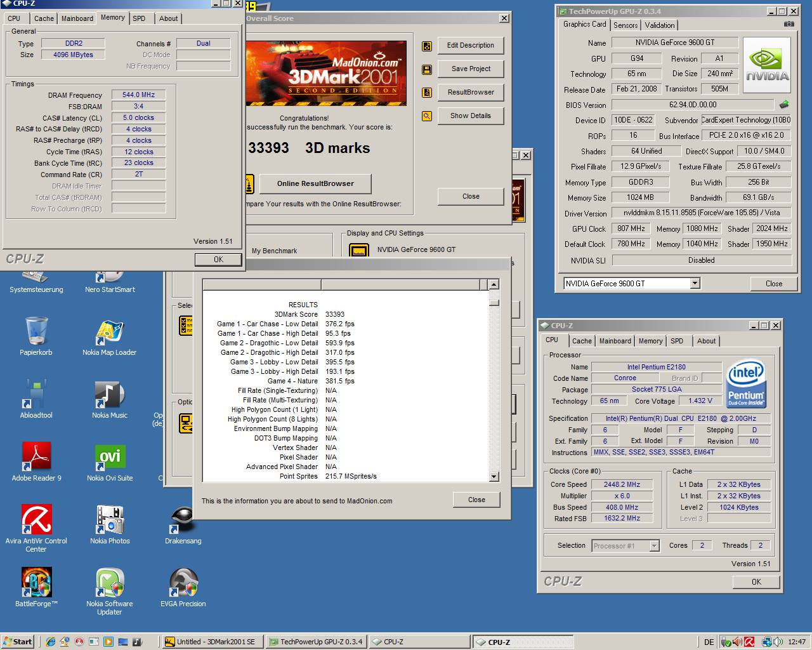Open the About tab in the bottom-right CPU-Z window

tap(706, 341)
